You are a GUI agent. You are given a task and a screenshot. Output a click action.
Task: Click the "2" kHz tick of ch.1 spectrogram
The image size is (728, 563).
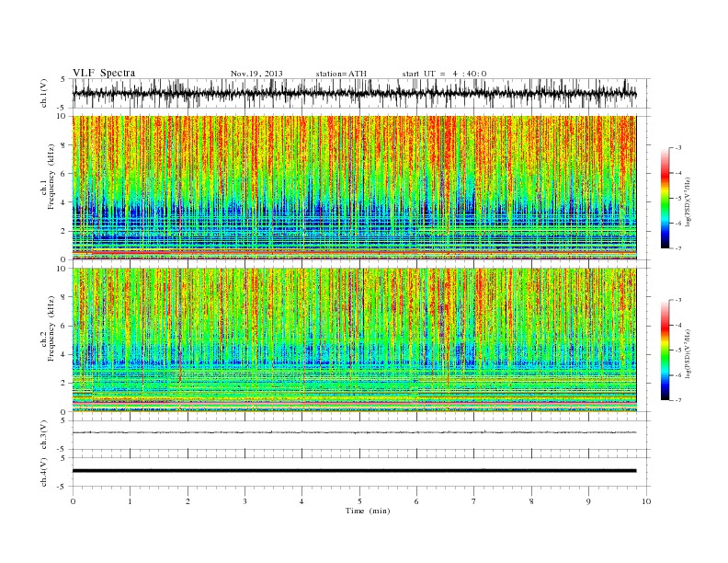(64, 231)
